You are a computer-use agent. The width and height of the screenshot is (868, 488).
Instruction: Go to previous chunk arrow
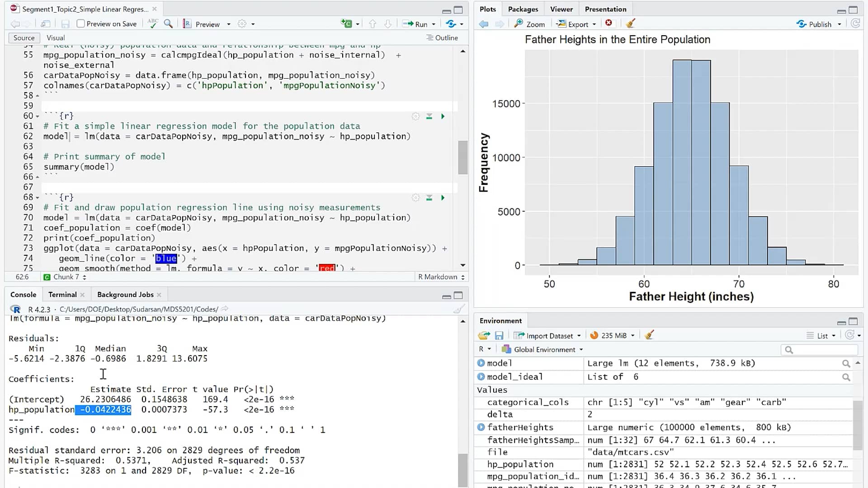(x=373, y=24)
